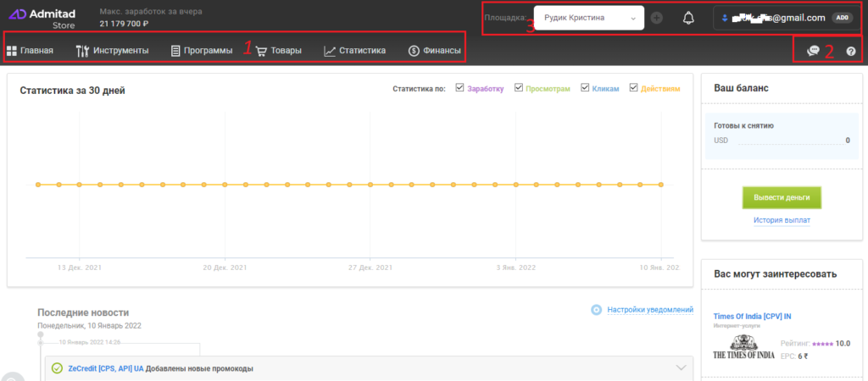Open the Товары menu
Viewport: 868px width, 381px height.
pyautogui.click(x=278, y=52)
